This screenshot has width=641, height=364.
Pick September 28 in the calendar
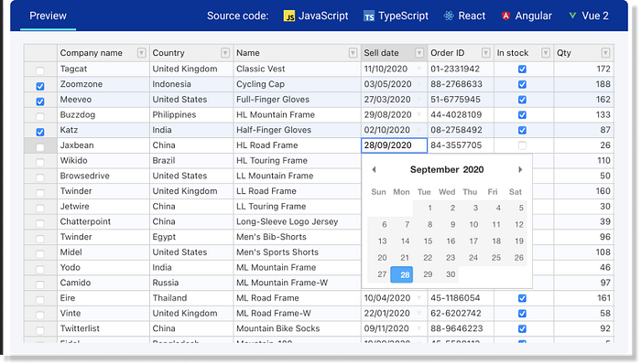[x=401, y=274]
